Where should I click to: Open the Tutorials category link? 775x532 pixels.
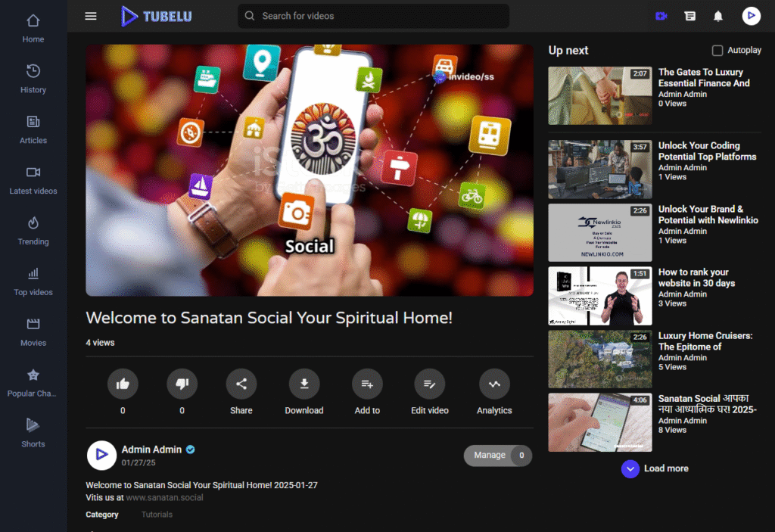(157, 514)
